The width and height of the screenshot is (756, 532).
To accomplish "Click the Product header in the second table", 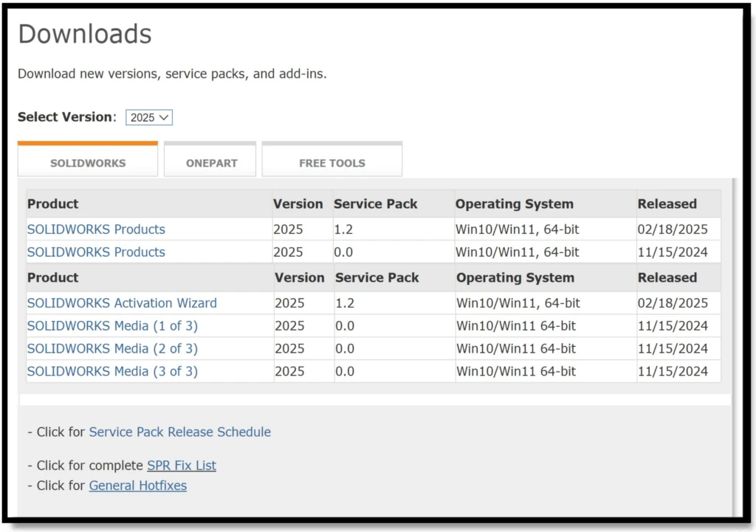I will pos(52,278).
